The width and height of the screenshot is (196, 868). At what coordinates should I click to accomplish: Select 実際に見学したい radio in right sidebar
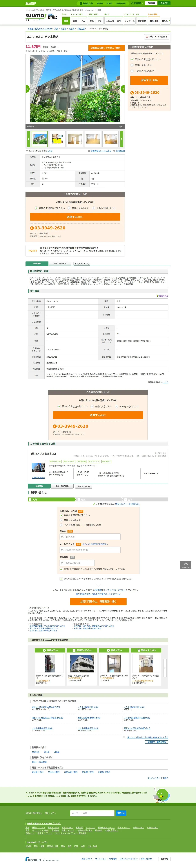[x=132, y=65]
